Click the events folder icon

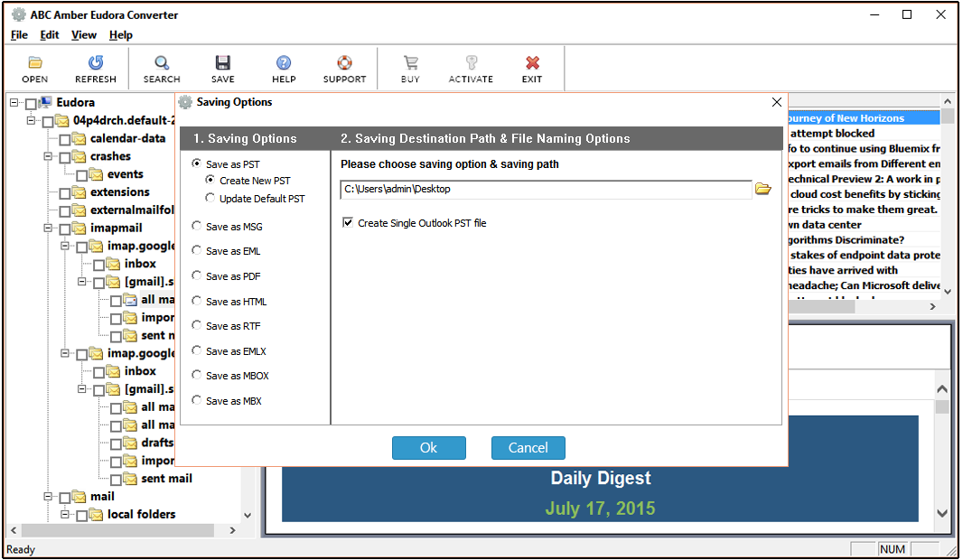click(97, 174)
